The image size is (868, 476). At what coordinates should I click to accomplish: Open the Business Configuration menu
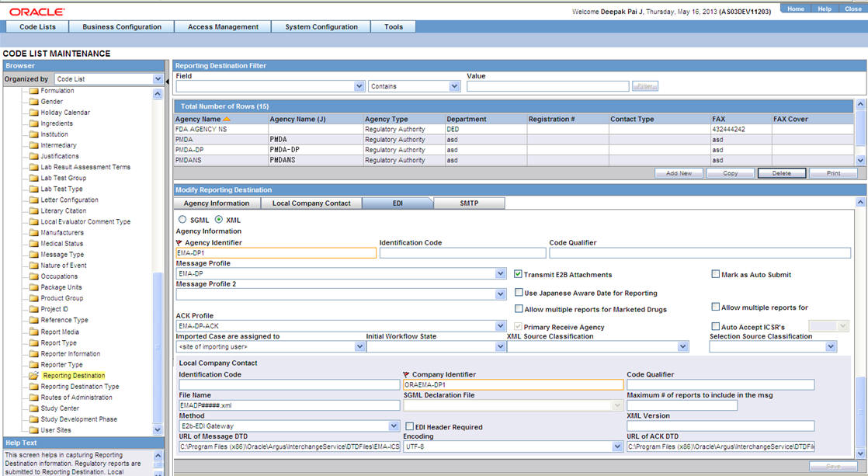point(121,26)
